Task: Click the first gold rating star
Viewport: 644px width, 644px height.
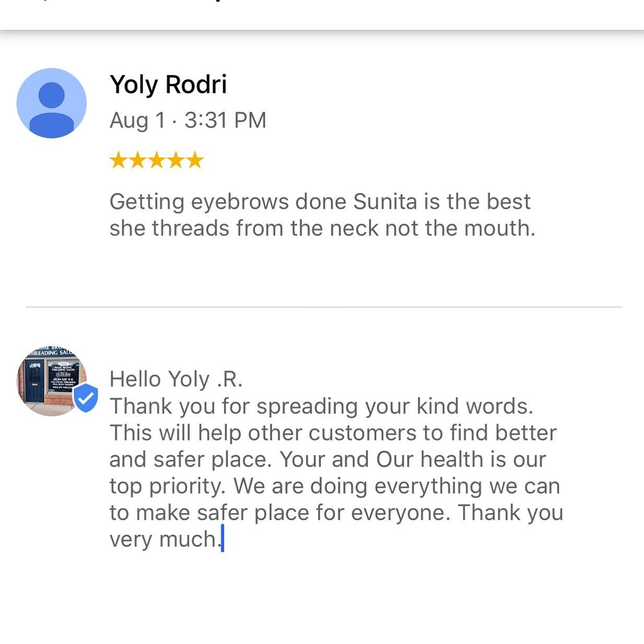Action: click(x=118, y=160)
